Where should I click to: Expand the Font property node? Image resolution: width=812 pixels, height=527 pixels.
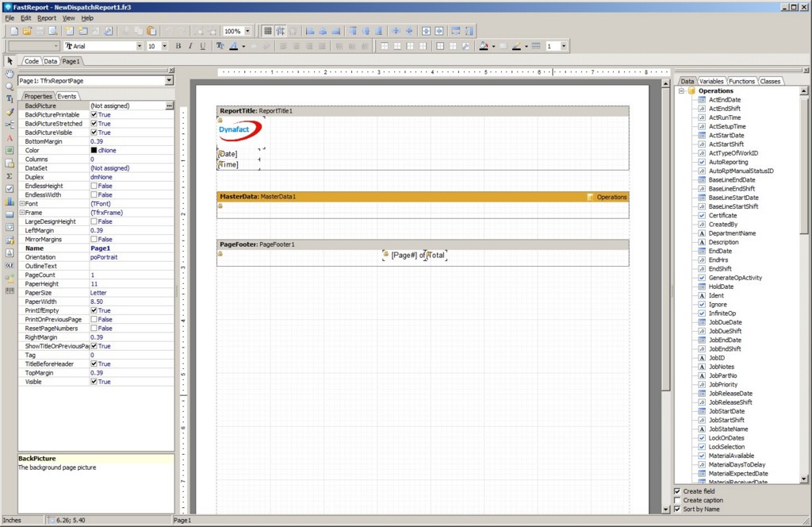[x=21, y=204]
